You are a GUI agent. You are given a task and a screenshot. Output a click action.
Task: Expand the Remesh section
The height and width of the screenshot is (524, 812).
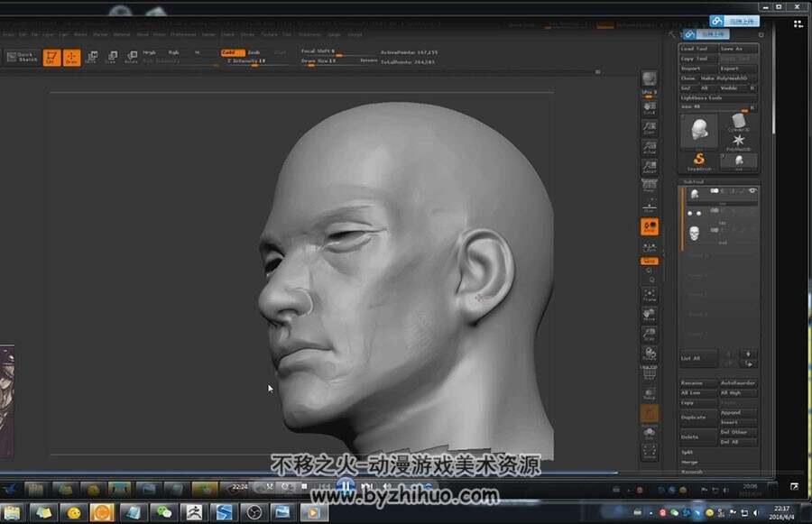point(692,472)
